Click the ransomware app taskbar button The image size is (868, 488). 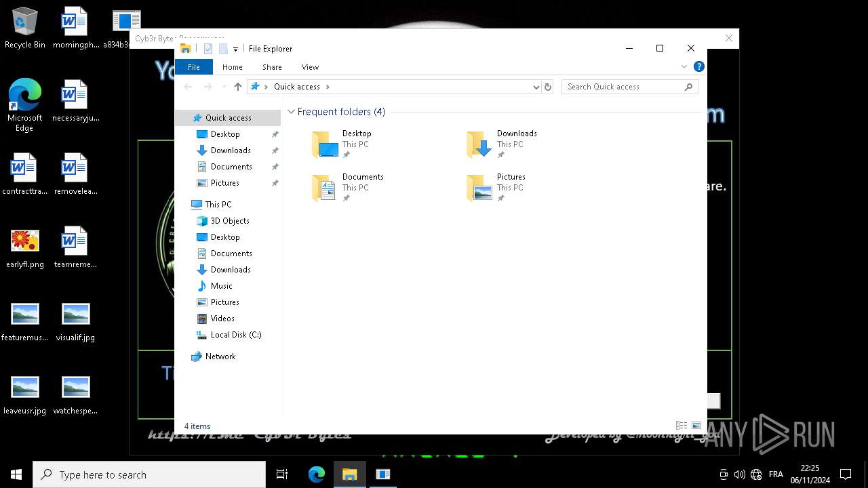pos(383,474)
